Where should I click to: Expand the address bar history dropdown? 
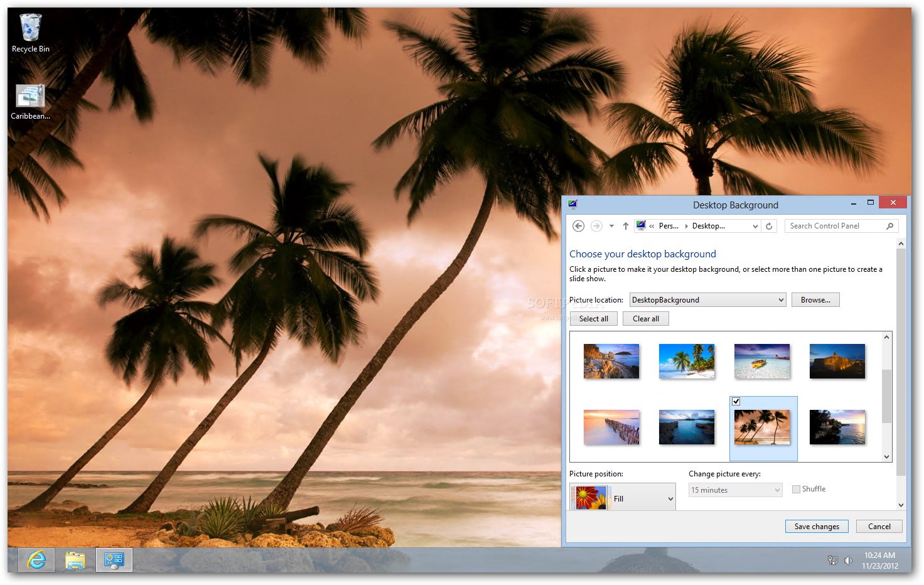tap(755, 226)
